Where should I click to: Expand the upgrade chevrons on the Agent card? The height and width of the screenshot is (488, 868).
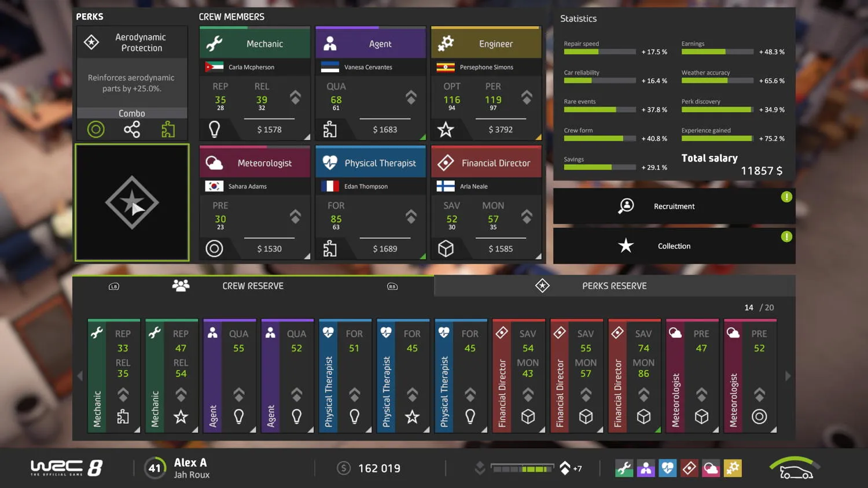click(x=411, y=97)
